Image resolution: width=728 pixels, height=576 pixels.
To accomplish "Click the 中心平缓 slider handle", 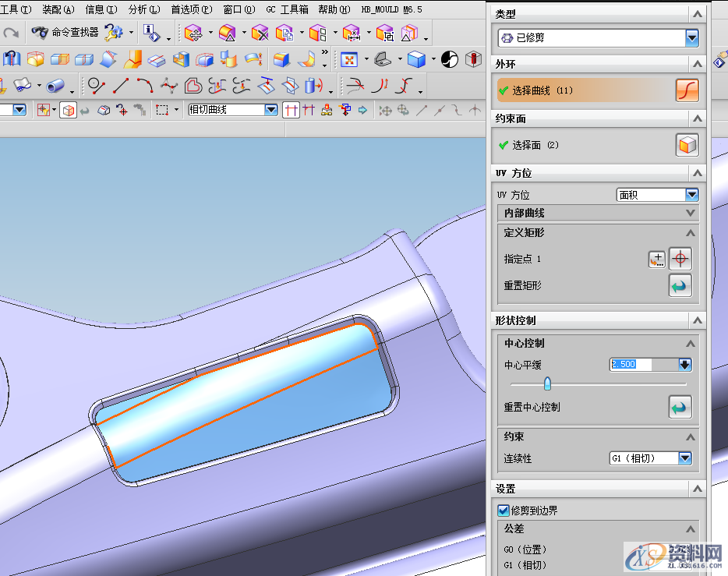I will pyautogui.click(x=548, y=383).
